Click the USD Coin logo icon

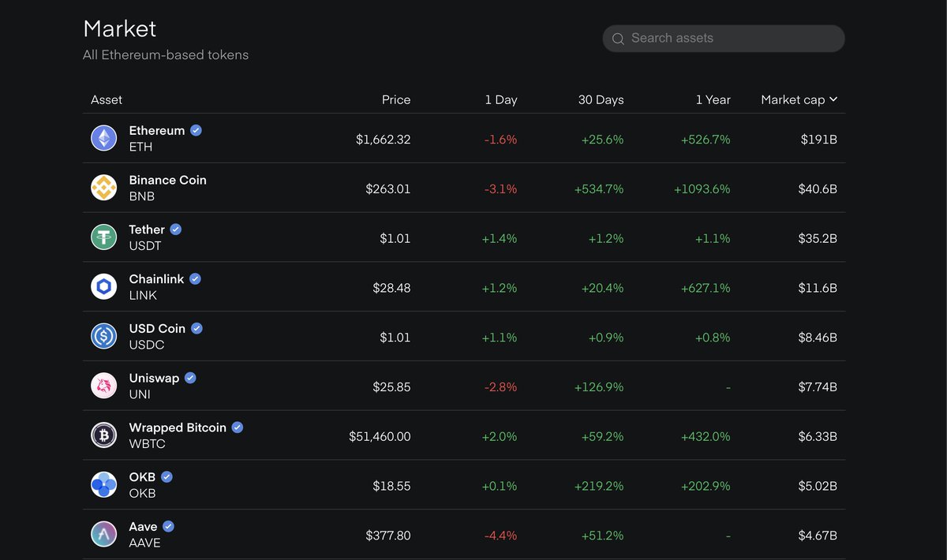[103, 336]
